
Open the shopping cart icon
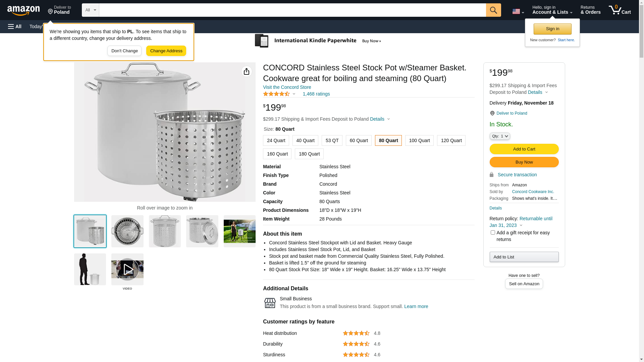click(x=620, y=10)
